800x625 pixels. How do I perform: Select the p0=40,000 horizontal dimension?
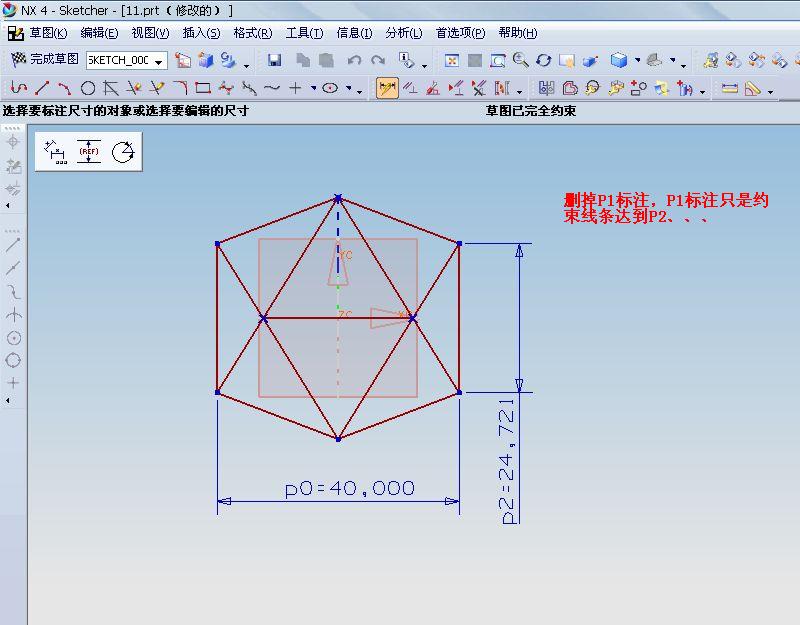tap(350, 489)
